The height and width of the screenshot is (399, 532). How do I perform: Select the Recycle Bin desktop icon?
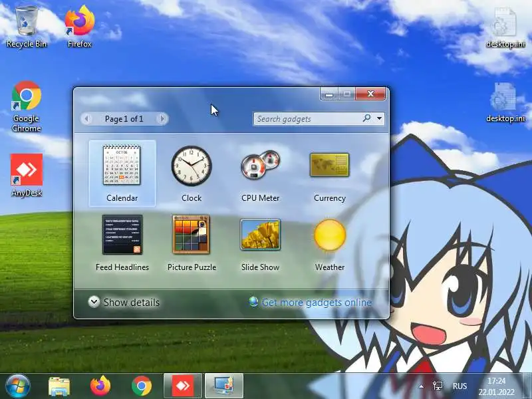pos(27,27)
